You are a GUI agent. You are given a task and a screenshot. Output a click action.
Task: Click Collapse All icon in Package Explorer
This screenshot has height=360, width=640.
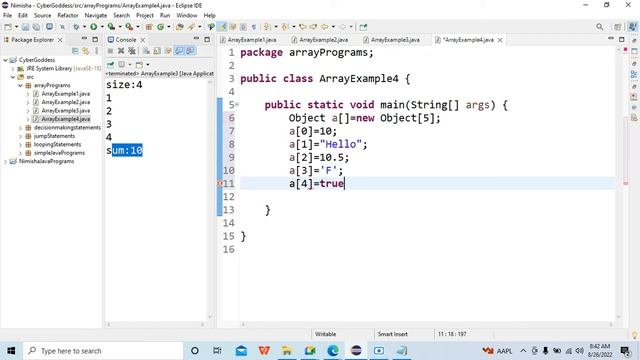[75, 51]
